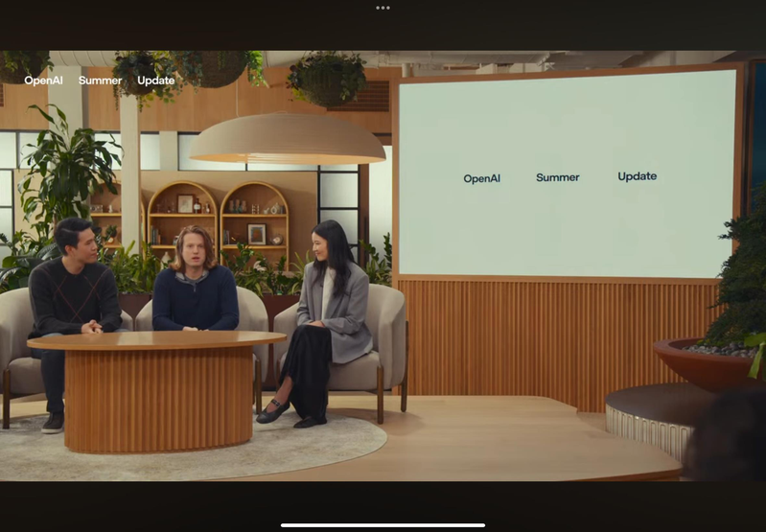The height and width of the screenshot is (532, 766).
Task: Tap the three-dot multitasking menu at top
Action: [383, 8]
